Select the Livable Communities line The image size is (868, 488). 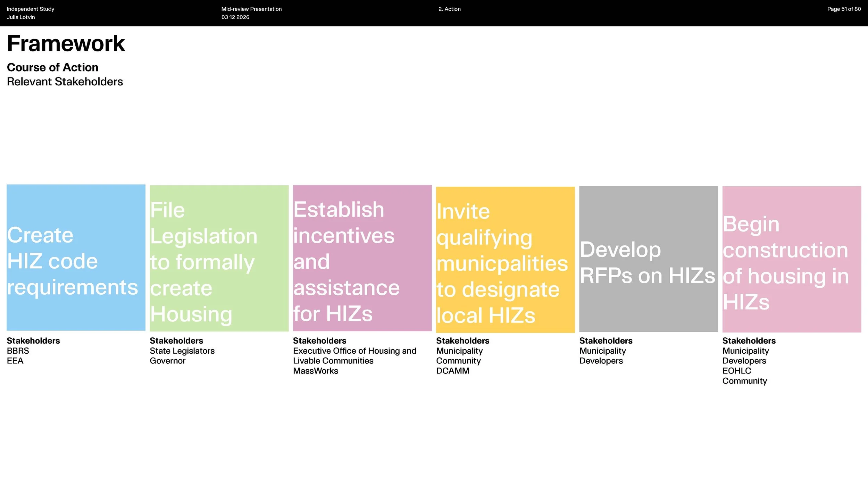[333, 361]
